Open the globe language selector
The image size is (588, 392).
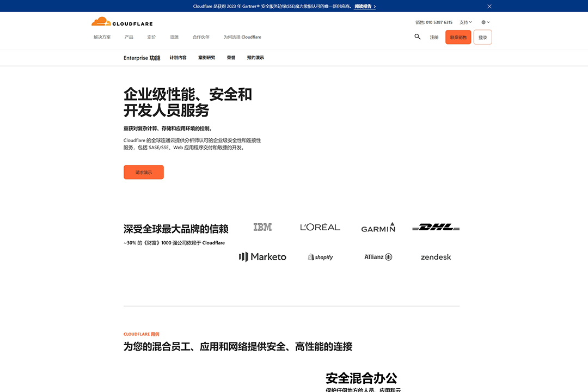pos(485,22)
